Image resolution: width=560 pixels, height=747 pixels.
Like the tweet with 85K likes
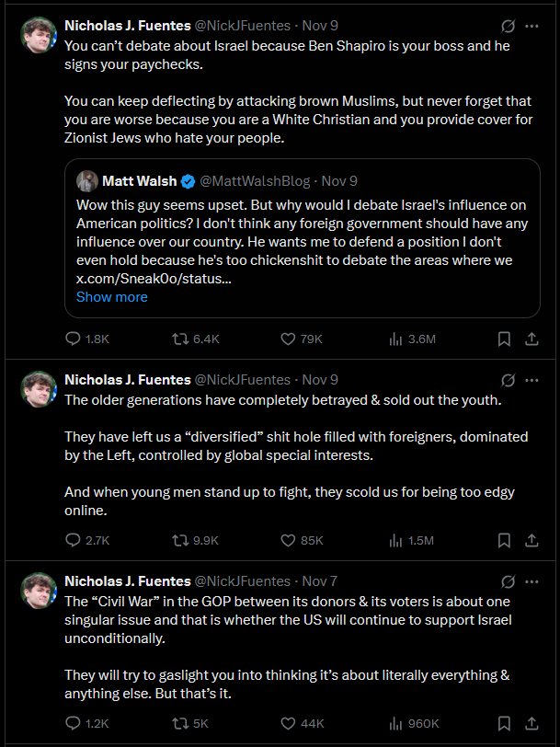(x=302, y=541)
